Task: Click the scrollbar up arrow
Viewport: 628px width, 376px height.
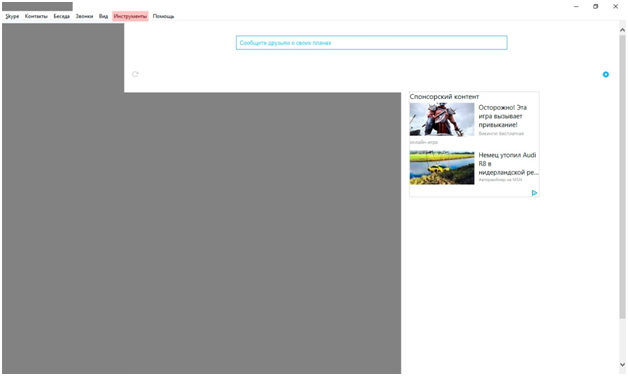Action: (x=622, y=30)
